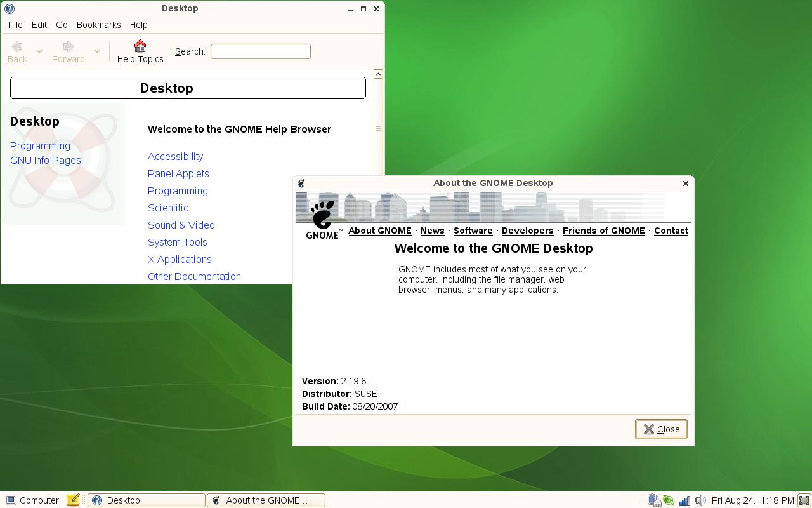Click the Version 2.19.6 text
812x508 pixels.
coord(334,381)
